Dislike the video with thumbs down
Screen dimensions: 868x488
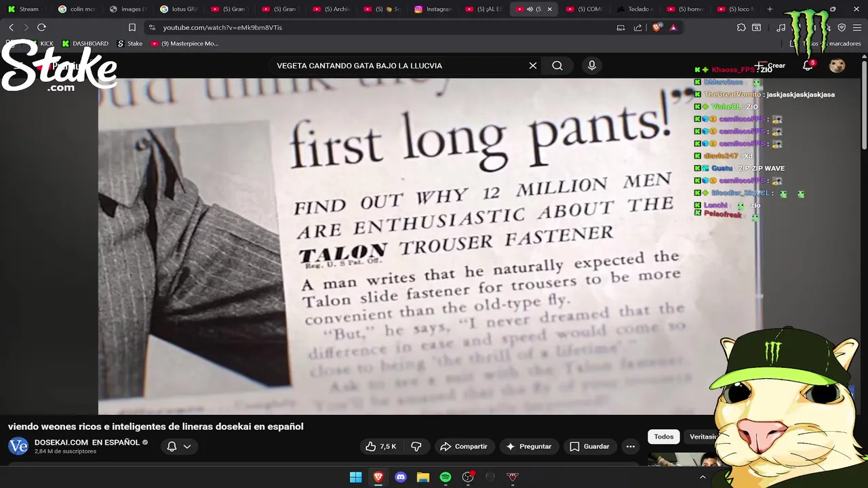pyautogui.click(x=416, y=447)
